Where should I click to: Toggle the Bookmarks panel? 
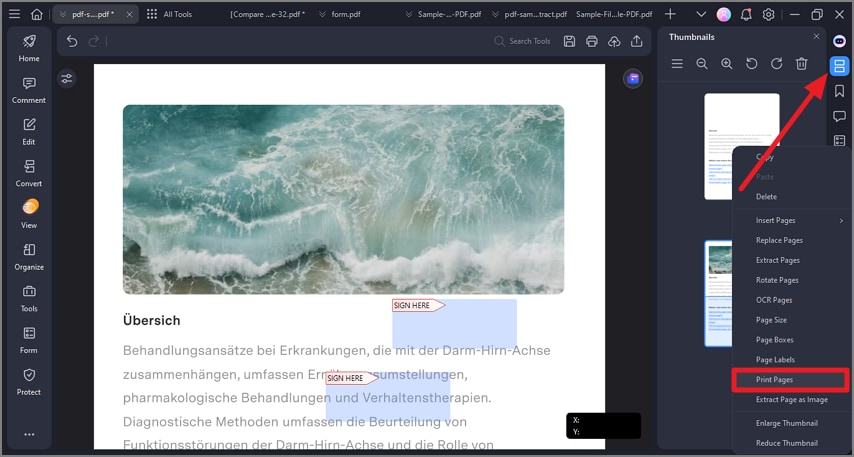tap(839, 91)
